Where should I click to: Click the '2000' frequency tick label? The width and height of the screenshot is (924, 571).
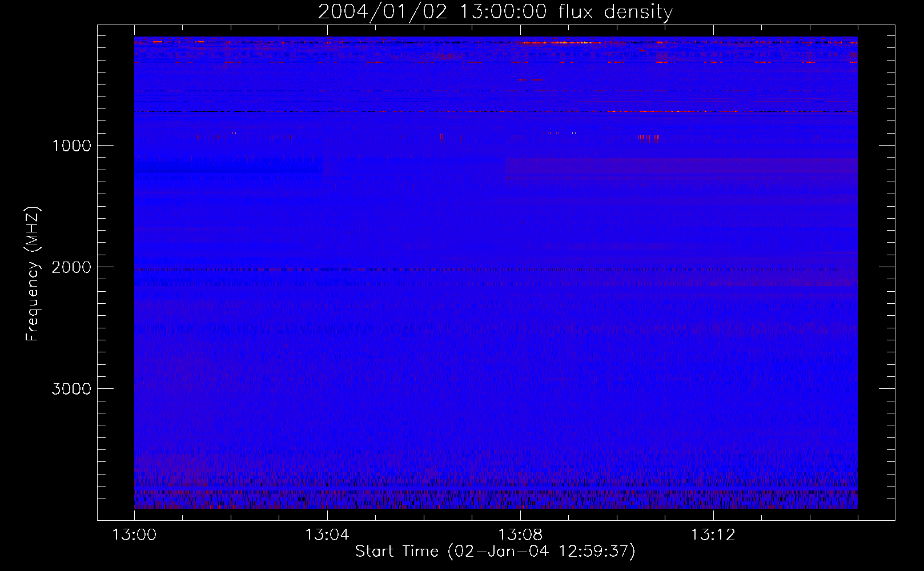[x=71, y=267]
